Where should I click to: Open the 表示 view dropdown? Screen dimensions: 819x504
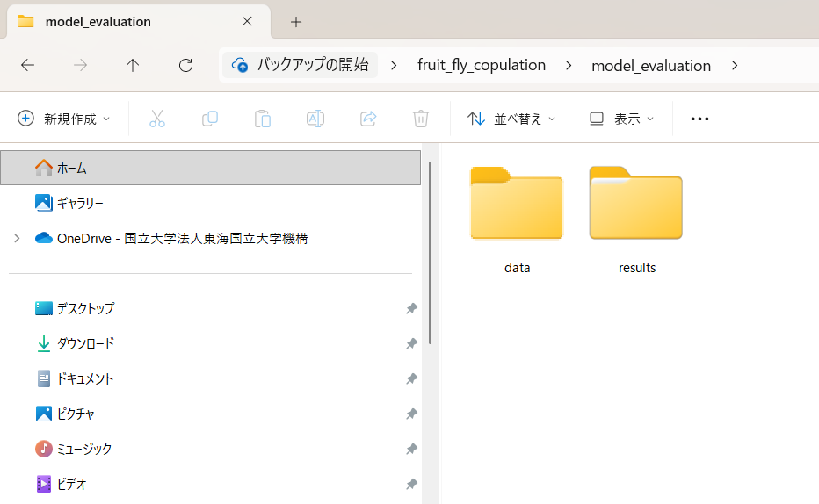621,119
